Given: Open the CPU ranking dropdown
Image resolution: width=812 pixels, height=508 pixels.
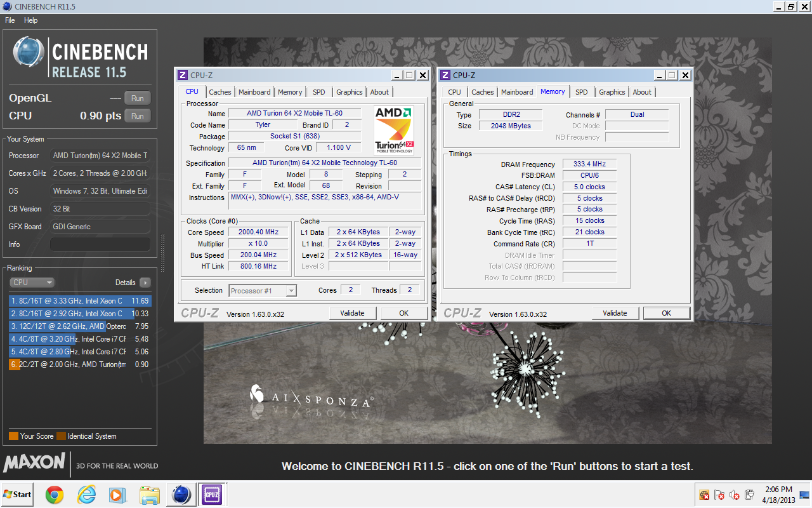Looking at the screenshot, I should coord(32,283).
